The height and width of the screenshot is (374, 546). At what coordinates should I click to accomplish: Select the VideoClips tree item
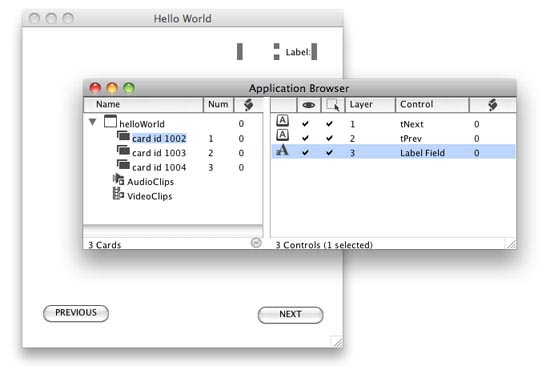(x=150, y=196)
